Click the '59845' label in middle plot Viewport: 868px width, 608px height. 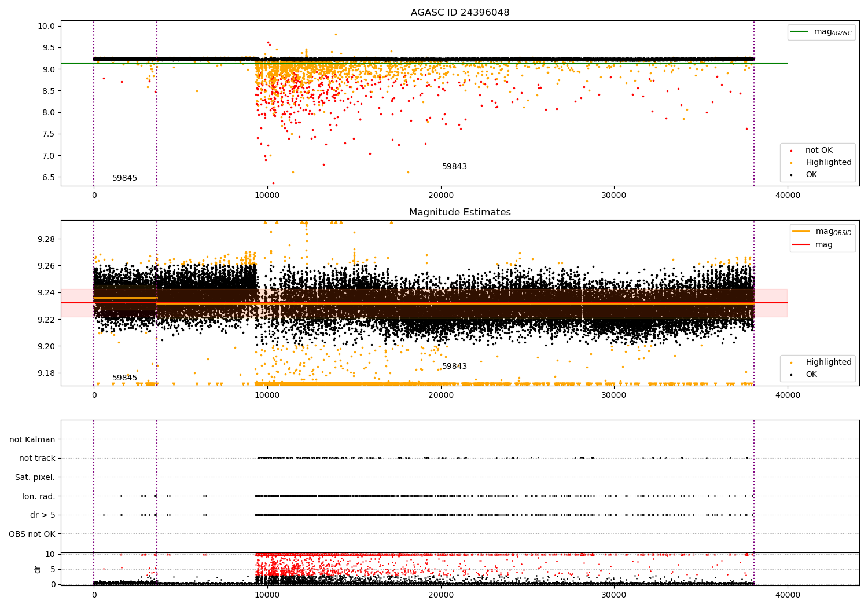[125, 378]
